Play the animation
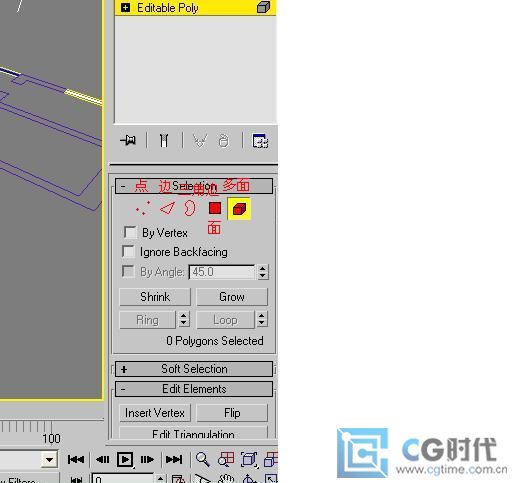This screenshot has height=483, width=512. click(125, 460)
